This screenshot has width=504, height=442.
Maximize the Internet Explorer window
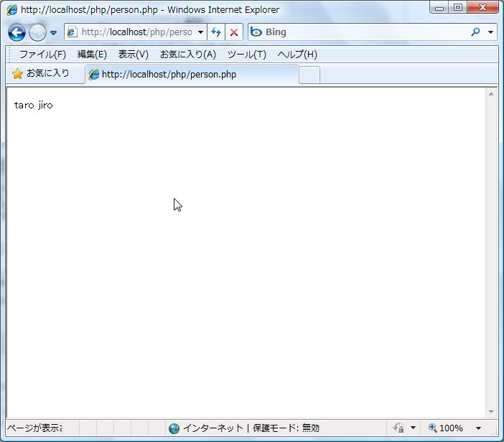tap(458, 7)
